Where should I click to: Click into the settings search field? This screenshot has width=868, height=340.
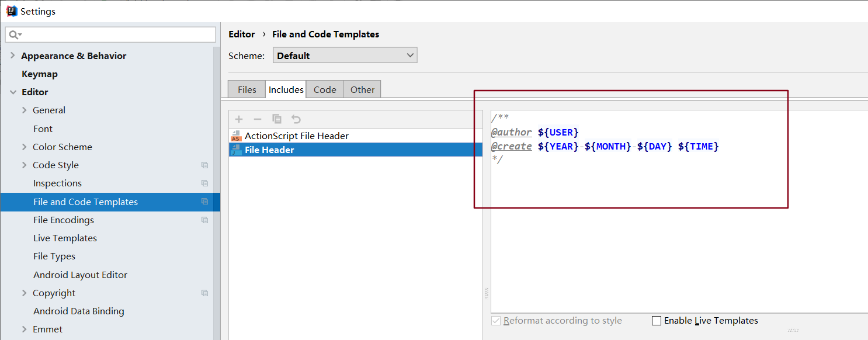(110, 34)
